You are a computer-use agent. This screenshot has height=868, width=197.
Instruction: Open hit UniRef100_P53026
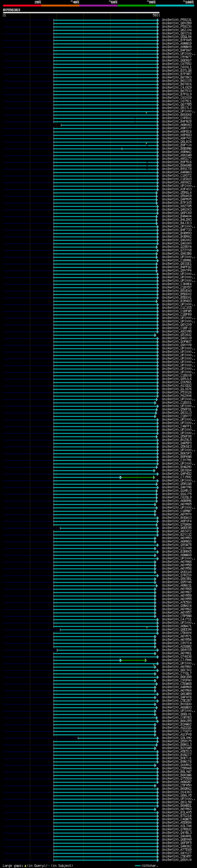click(x=176, y=393)
